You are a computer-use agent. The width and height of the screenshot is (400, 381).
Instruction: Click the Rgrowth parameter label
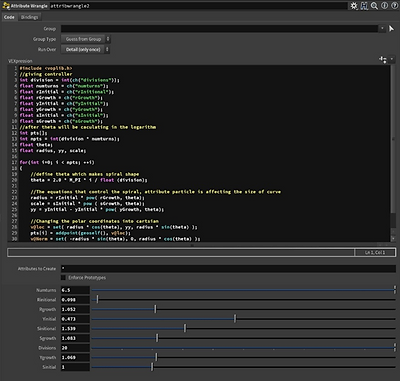coord(48,309)
